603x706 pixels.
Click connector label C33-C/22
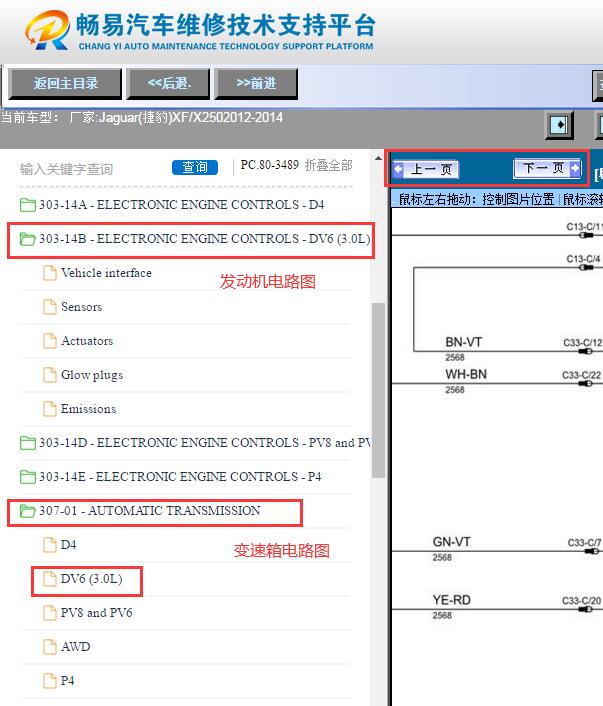[x=581, y=375]
